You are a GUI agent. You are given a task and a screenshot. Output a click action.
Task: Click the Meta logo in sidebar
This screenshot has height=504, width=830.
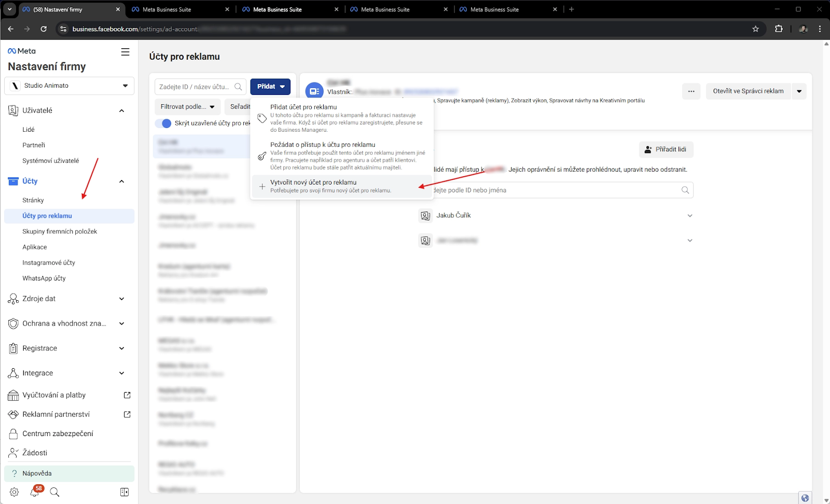tap(22, 51)
